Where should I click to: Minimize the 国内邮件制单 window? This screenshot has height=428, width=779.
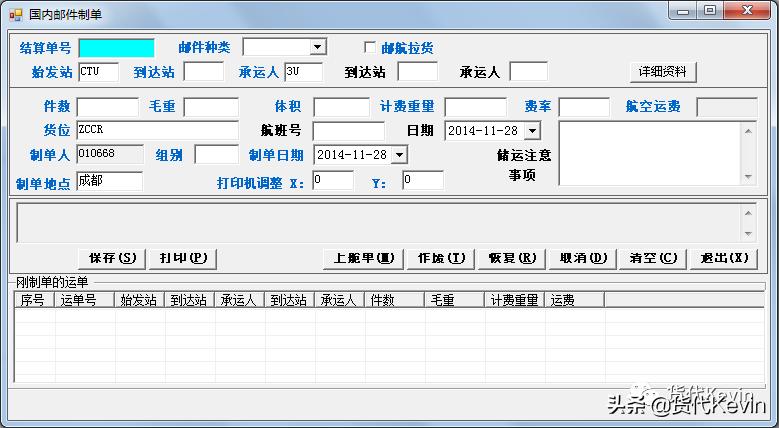click(x=683, y=10)
